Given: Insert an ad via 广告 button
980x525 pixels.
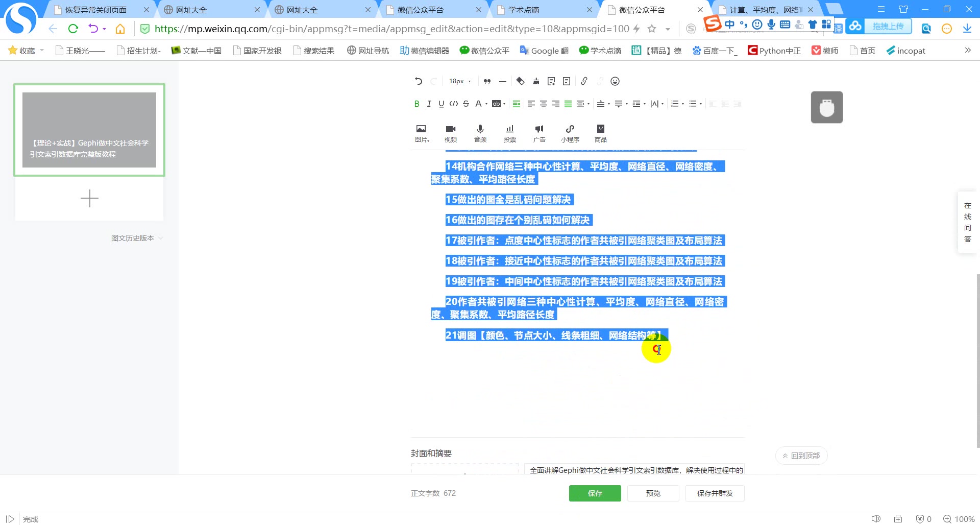Looking at the screenshot, I should click(540, 133).
